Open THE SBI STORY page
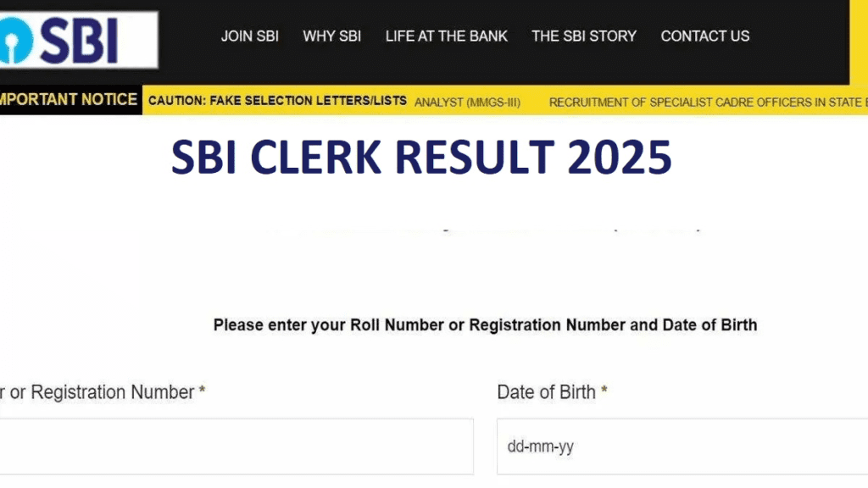 pos(584,36)
